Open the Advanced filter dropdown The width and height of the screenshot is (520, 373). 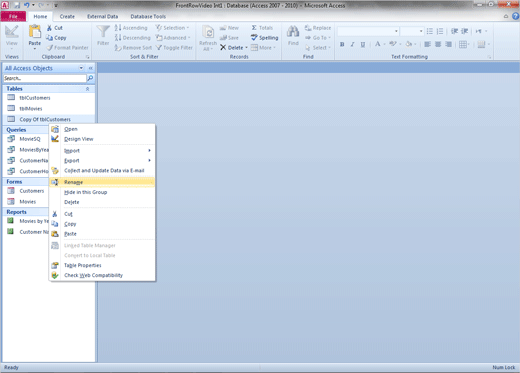(173, 38)
